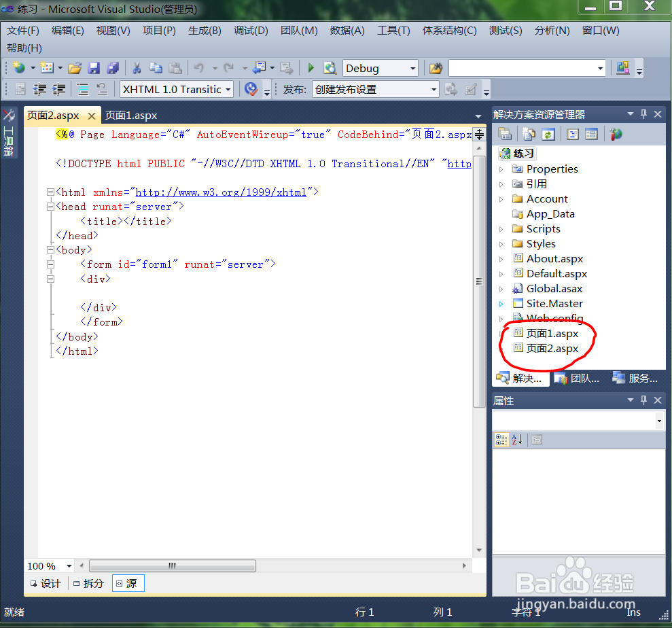Open the Toolbox side panel

tap(9, 132)
